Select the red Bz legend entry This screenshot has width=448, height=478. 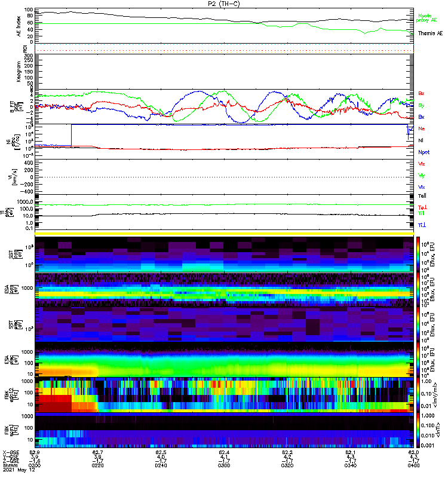tap(421, 93)
